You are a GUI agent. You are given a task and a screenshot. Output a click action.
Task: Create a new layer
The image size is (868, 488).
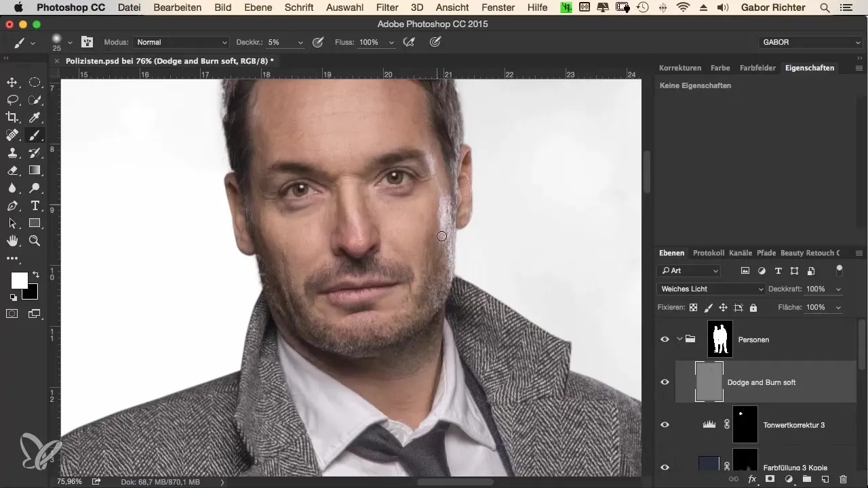[825, 479]
